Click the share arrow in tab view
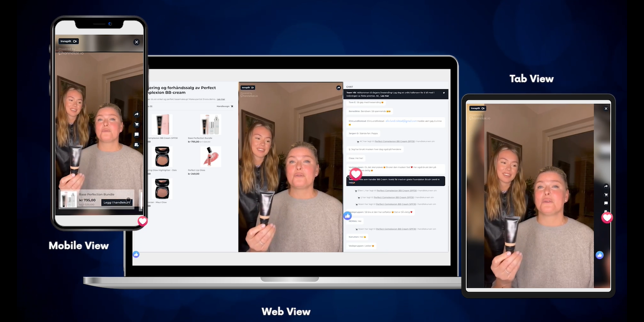644x322 pixels. point(606,186)
